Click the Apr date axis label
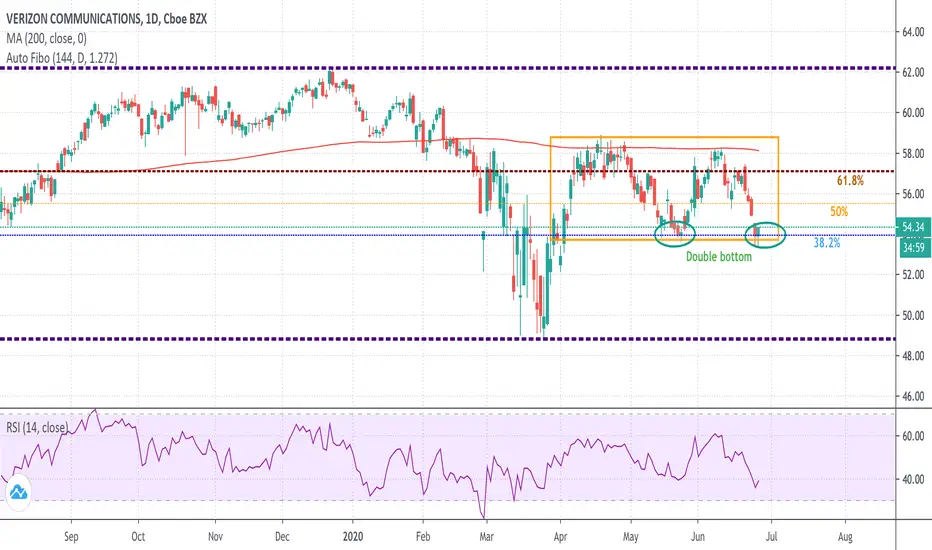Screen dimensions: 932x550 point(560,537)
